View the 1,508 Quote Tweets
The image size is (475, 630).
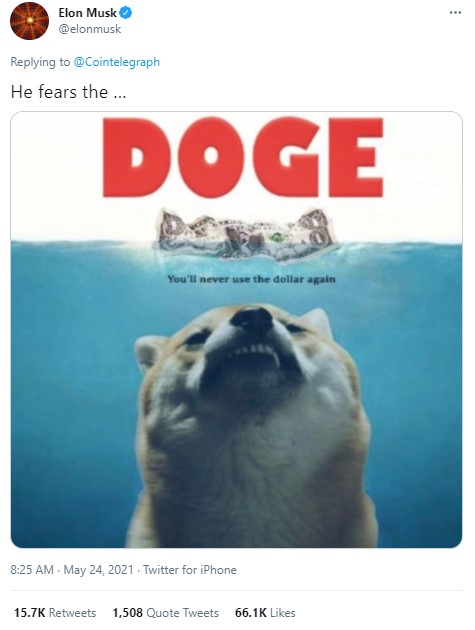166,613
